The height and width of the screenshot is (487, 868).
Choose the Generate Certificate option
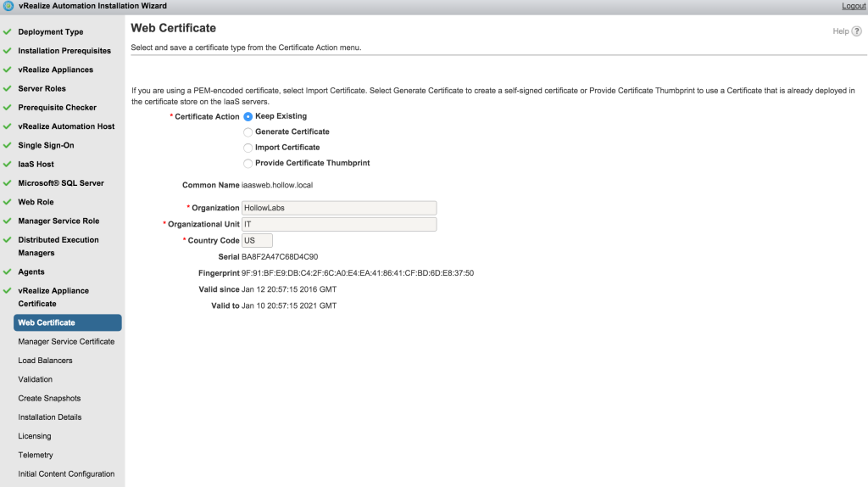tap(248, 132)
